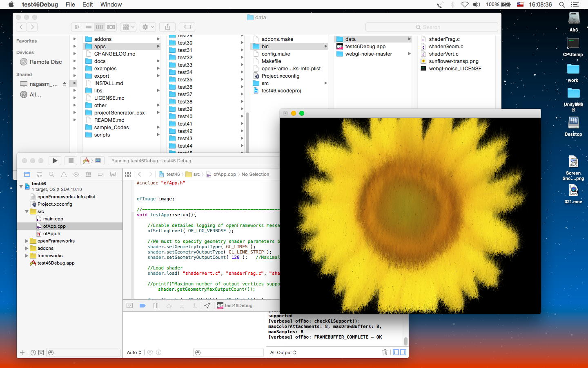Show the Issue navigator warning icon
The image size is (588, 368).
(64, 174)
